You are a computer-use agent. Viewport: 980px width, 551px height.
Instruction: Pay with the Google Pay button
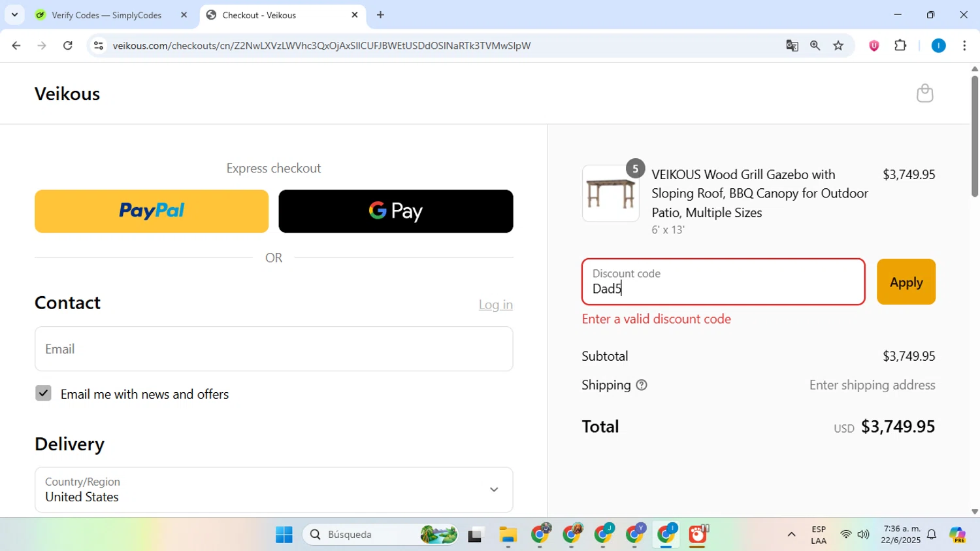click(396, 211)
